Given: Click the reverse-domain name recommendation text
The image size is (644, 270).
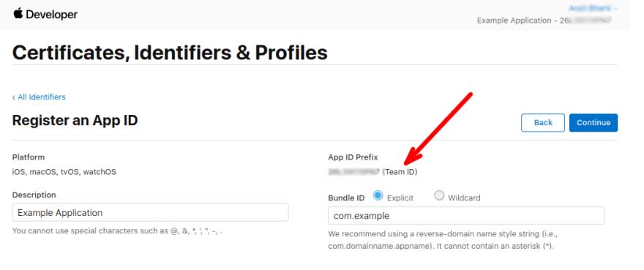Looking at the screenshot, I should click(x=443, y=240).
